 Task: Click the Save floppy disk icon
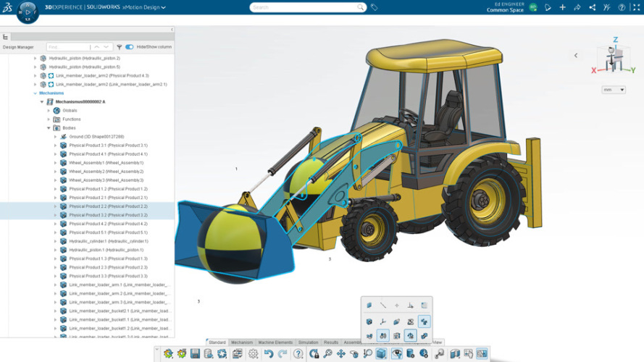[x=195, y=353]
